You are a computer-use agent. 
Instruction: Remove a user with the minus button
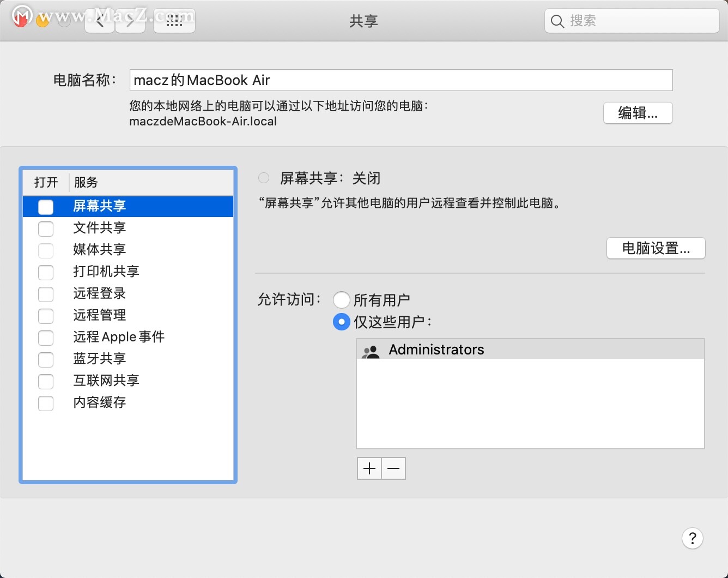[x=393, y=468]
